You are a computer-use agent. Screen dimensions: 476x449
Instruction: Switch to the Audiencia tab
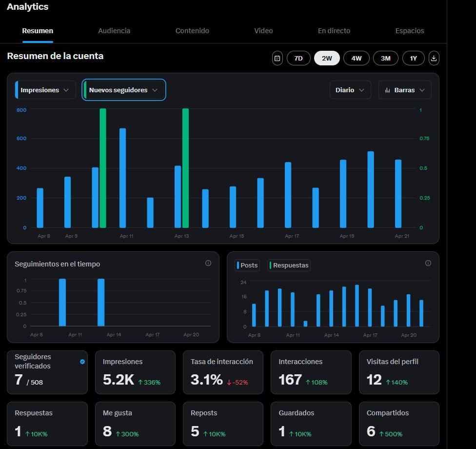114,31
